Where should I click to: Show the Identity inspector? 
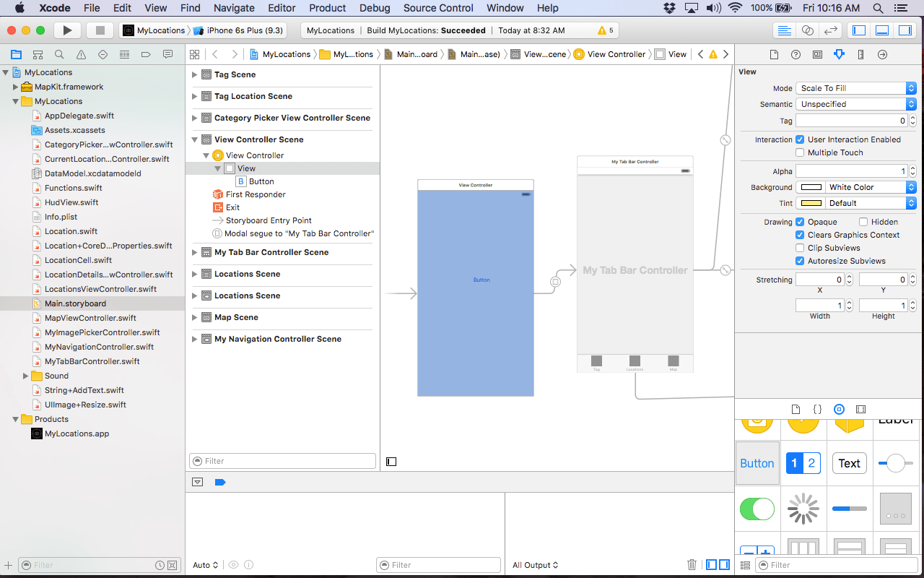pos(817,54)
